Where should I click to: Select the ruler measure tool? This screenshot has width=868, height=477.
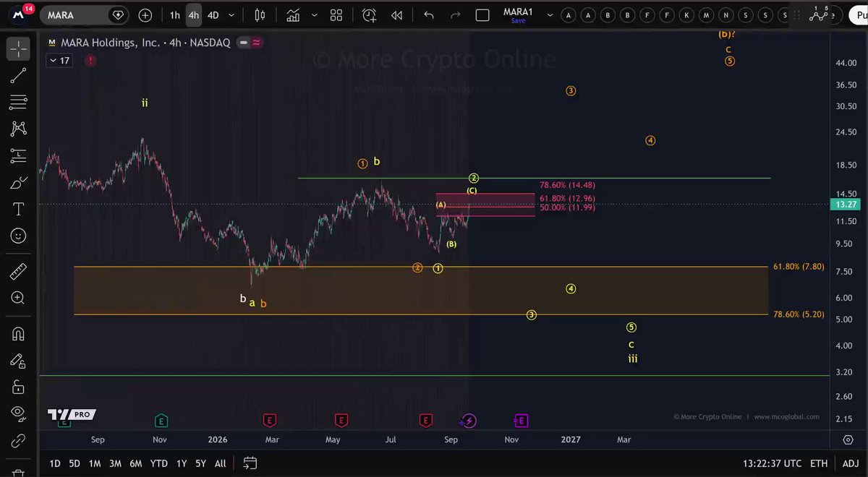pyautogui.click(x=18, y=272)
